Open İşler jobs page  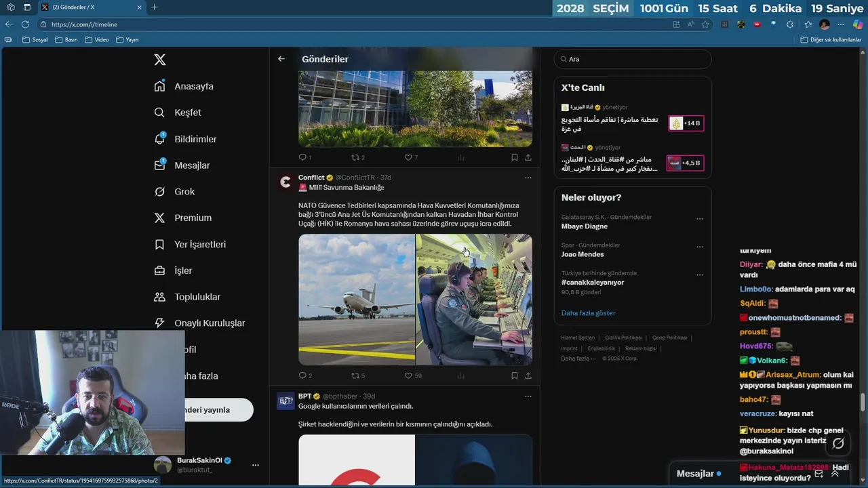coord(173,270)
